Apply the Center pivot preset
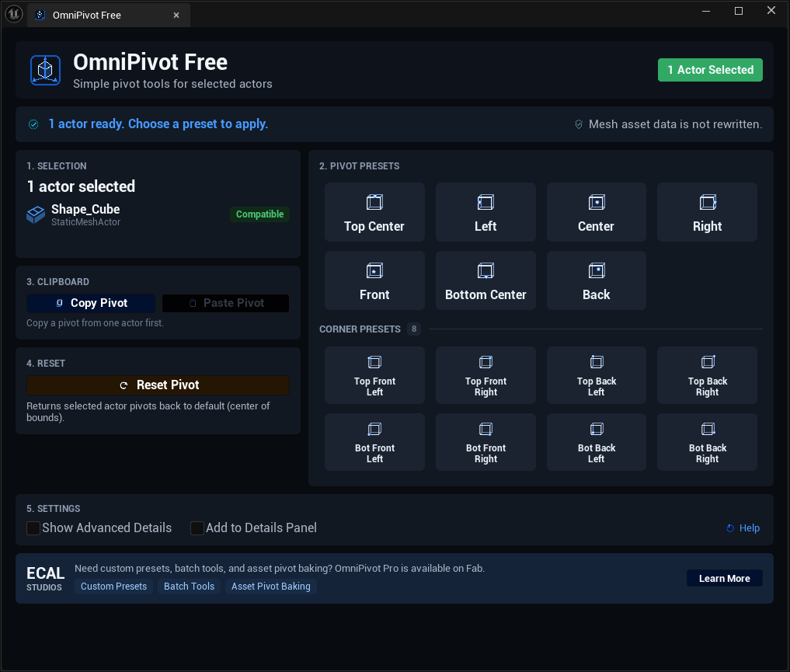The height and width of the screenshot is (672, 790). (596, 212)
